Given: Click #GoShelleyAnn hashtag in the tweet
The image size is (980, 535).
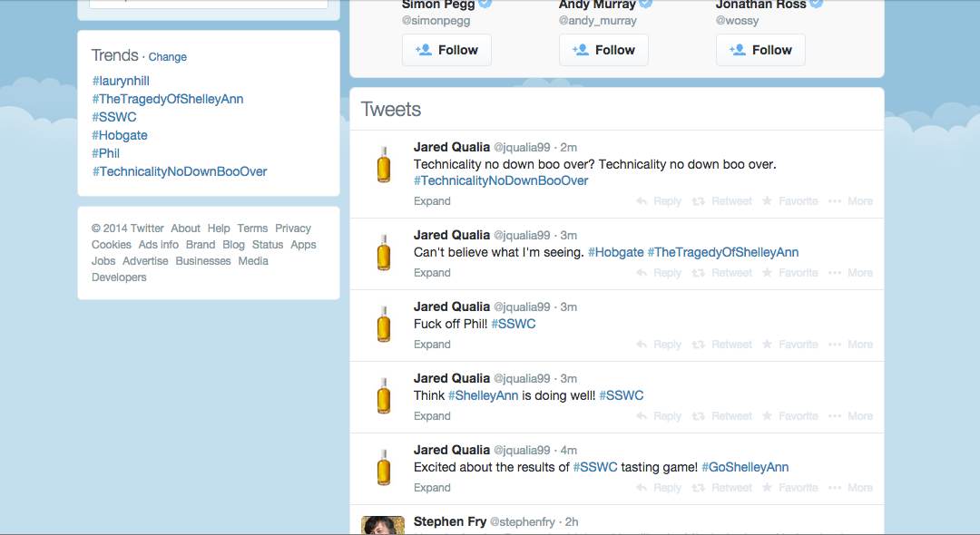Looking at the screenshot, I should click(745, 468).
